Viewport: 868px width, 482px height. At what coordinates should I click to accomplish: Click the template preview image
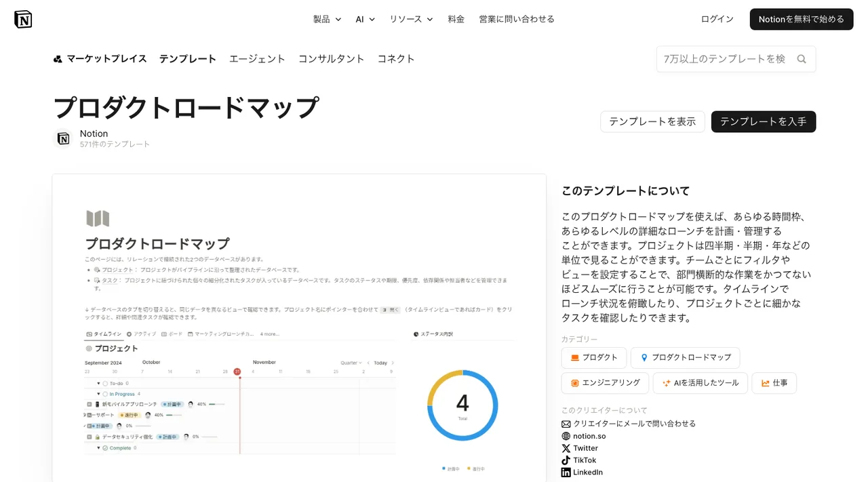[x=299, y=328]
